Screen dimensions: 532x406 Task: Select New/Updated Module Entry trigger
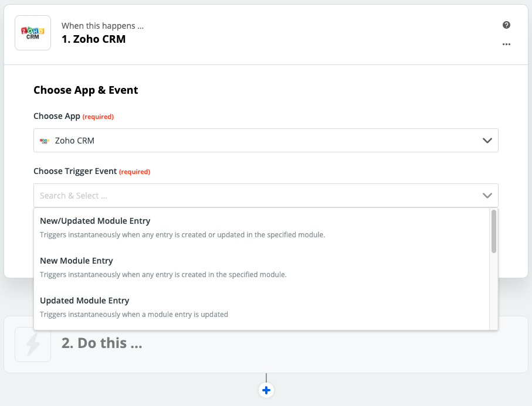262,227
